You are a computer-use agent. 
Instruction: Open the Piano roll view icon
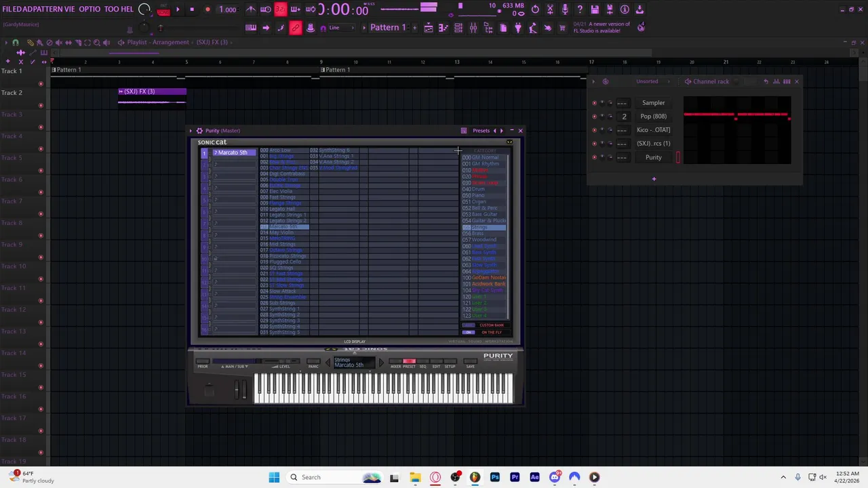(x=443, y=28)
